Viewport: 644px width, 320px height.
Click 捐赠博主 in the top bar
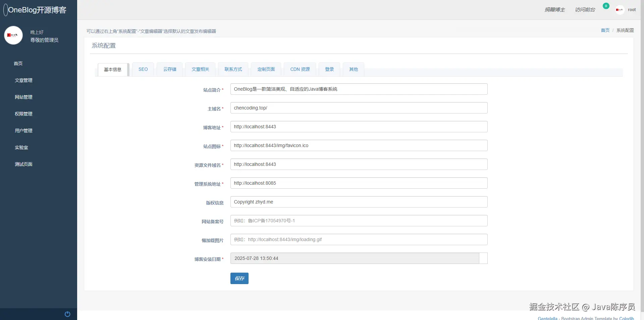[555, 10]
